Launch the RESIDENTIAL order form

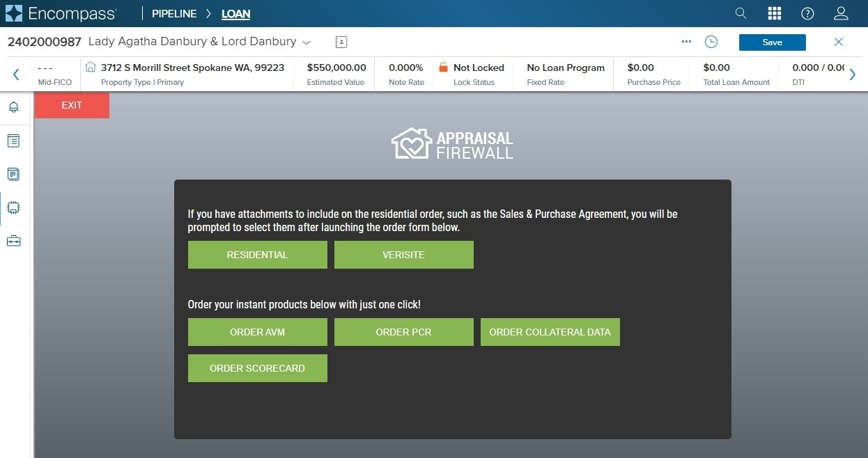click(x=258, y=255)
